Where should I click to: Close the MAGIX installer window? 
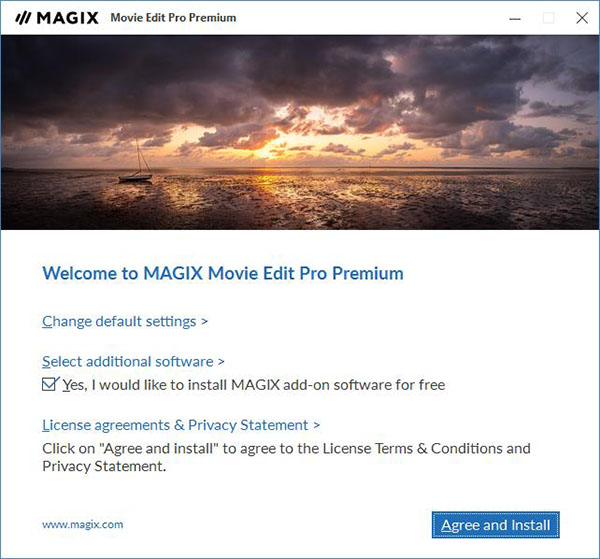tap(582, 18)
